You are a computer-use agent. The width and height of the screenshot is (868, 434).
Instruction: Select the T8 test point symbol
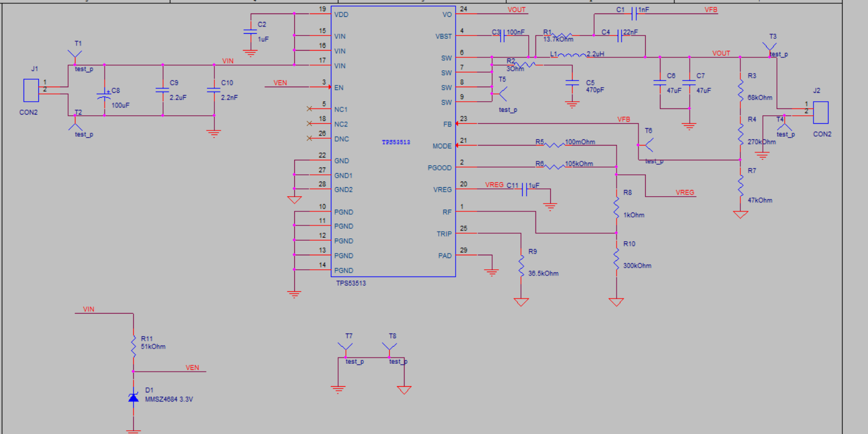[x=389, y=350]
